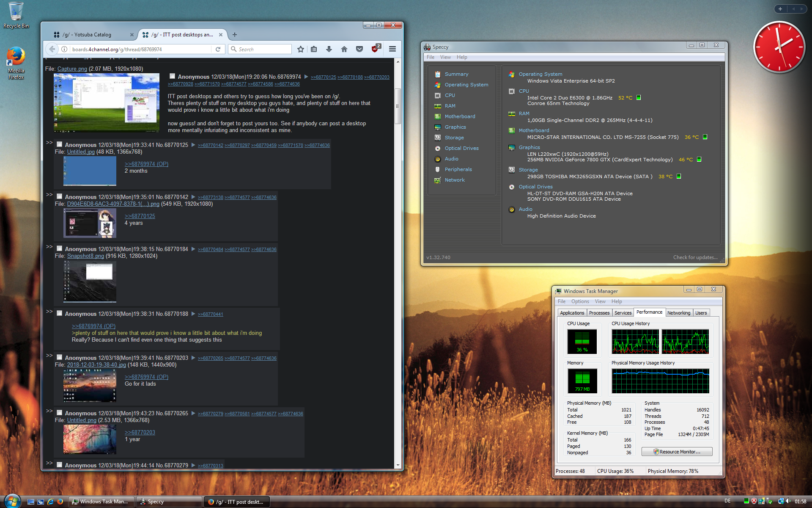Open Internet Explorer quick launch icon
Viewport: 812px width, 508px height.
50,502
